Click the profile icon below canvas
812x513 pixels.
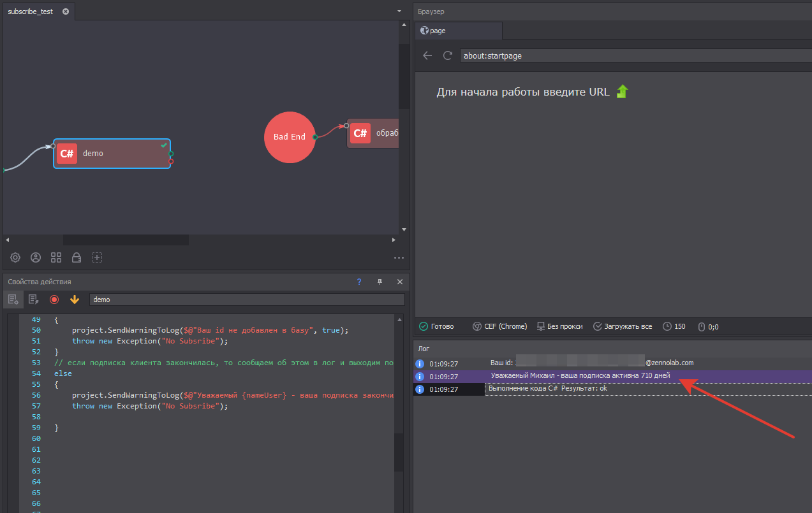click(36, 257)
